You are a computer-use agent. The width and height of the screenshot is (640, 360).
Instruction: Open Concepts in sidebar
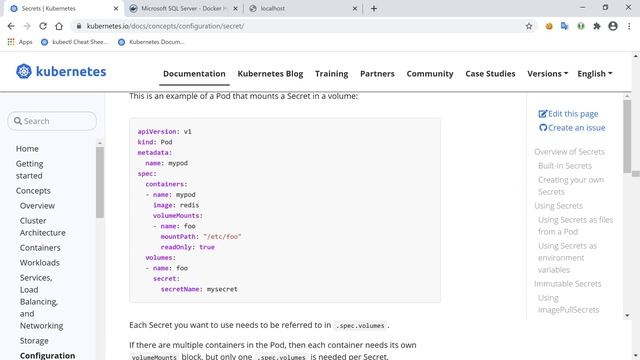(33, 191)
